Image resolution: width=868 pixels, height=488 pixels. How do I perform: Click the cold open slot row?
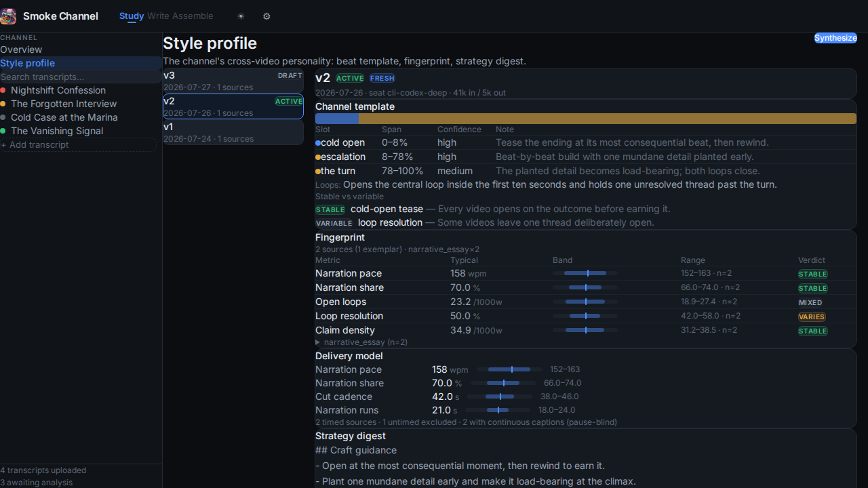coord(586,142)
